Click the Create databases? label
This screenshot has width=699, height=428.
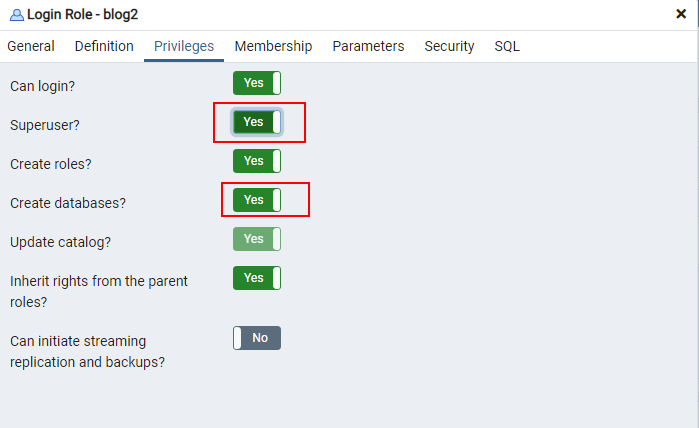[68, 203]
